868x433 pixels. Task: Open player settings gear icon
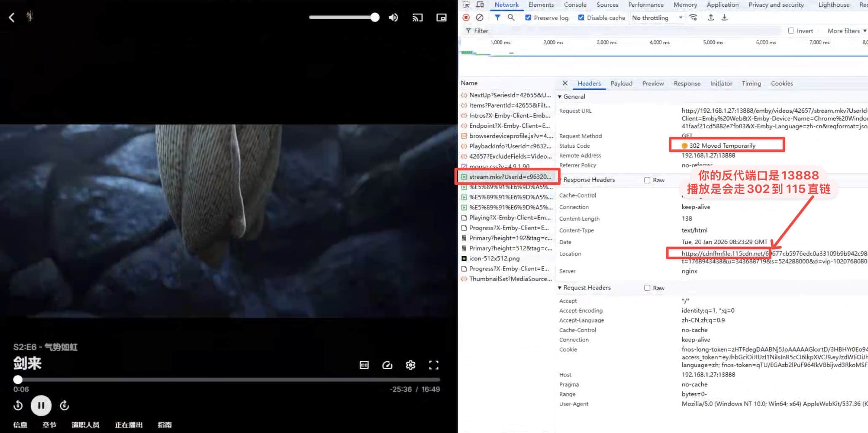tap(410, 365)
